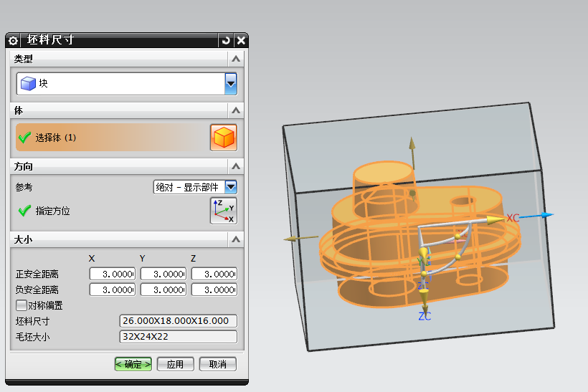Collapse the 类型 section

236,59
